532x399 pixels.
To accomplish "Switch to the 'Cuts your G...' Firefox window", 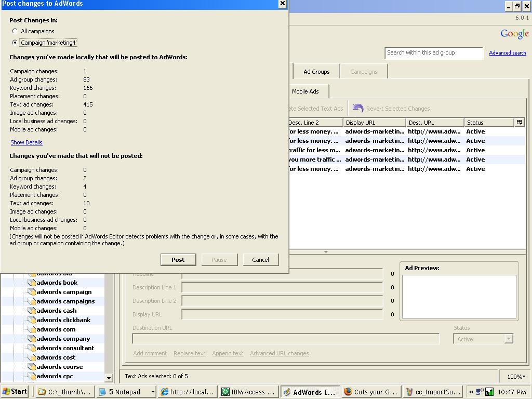I will [371, 392].
